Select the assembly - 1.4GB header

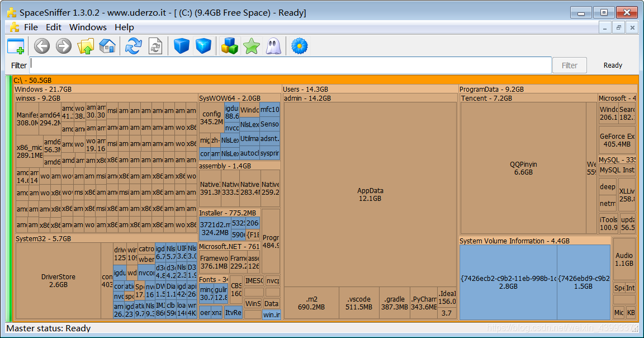239,166
